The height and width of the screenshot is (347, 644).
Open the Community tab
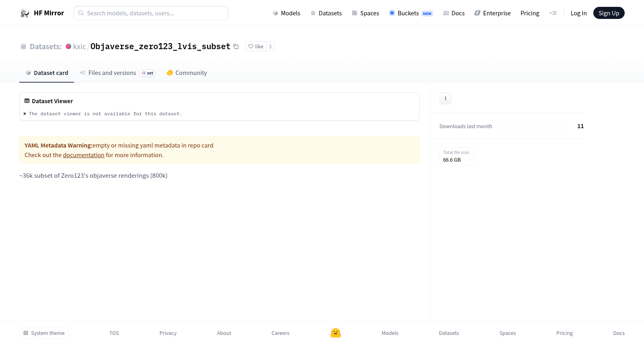(187, 73)
